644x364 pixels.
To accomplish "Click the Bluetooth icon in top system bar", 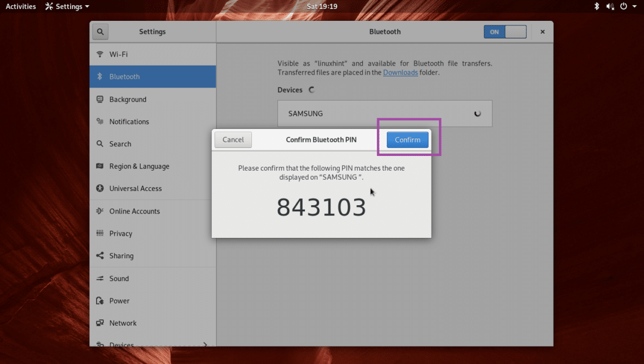I will [x=597, y=6].
